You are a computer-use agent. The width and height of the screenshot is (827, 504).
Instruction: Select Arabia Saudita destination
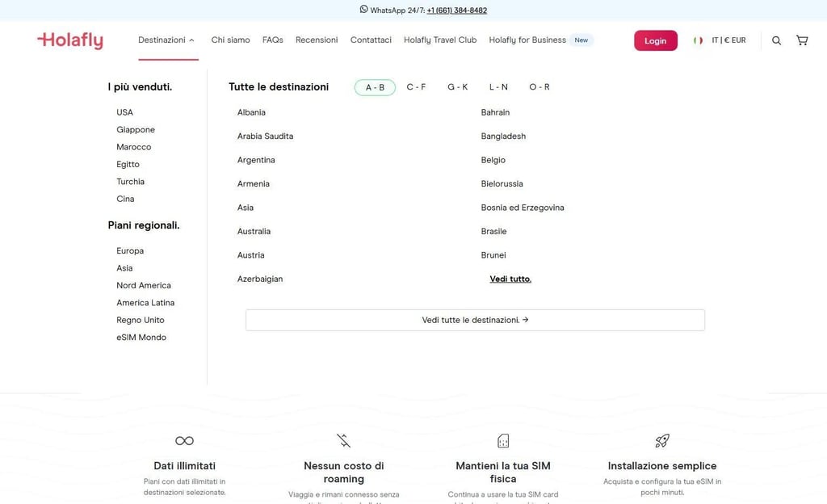(265, 136)
